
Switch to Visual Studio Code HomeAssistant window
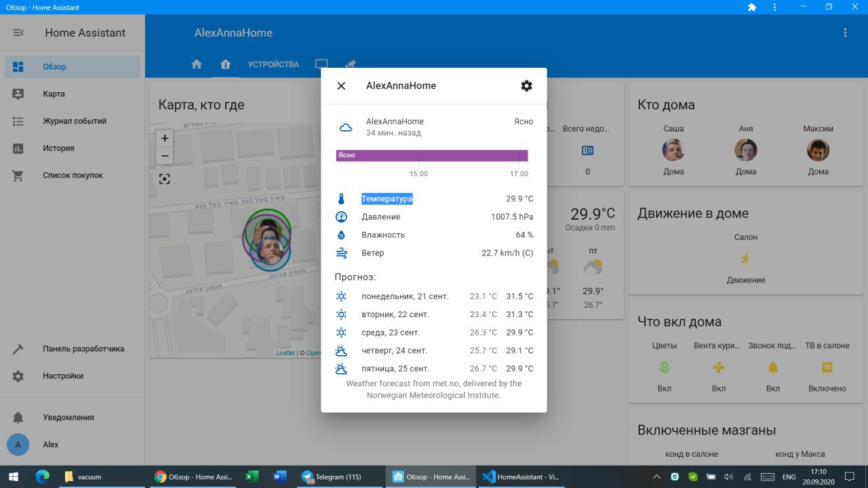point(520,476)
